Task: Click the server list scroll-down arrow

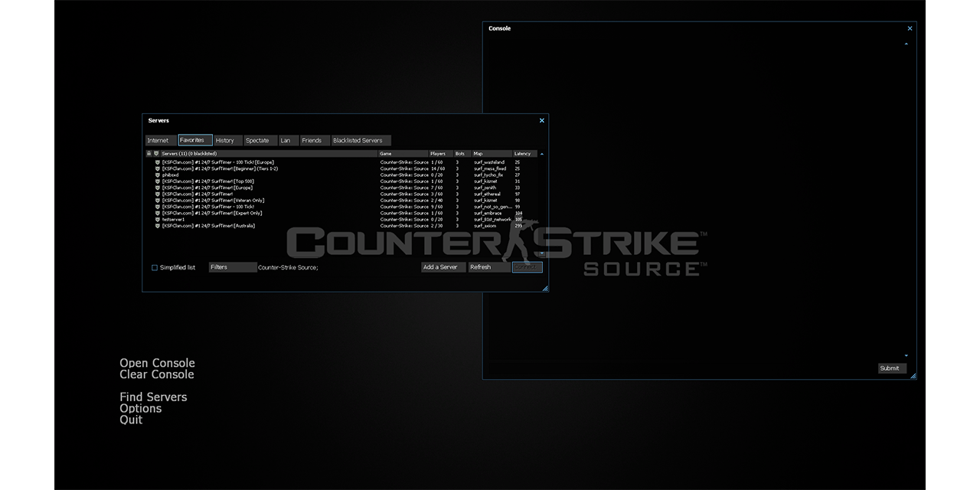Action: (542, 253)
